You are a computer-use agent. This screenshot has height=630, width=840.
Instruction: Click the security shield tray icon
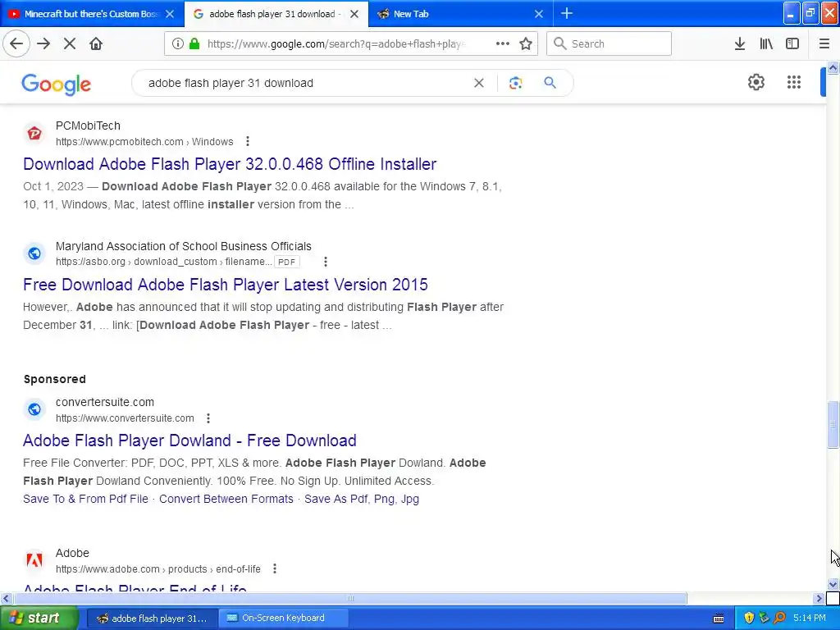coord(748,618)
